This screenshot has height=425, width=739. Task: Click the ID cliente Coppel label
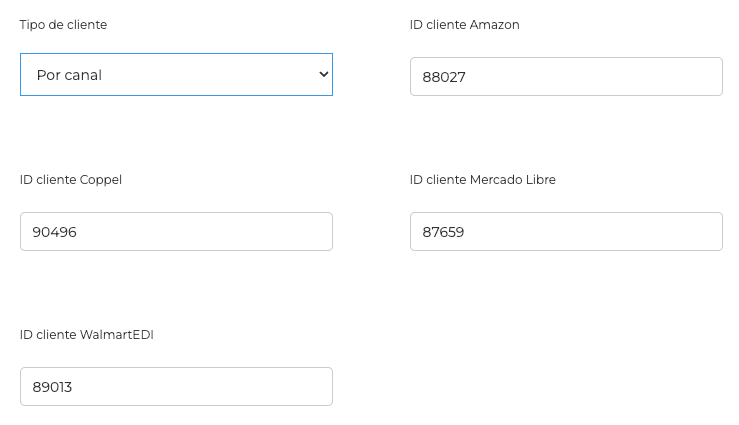click(x=71, y=180)
